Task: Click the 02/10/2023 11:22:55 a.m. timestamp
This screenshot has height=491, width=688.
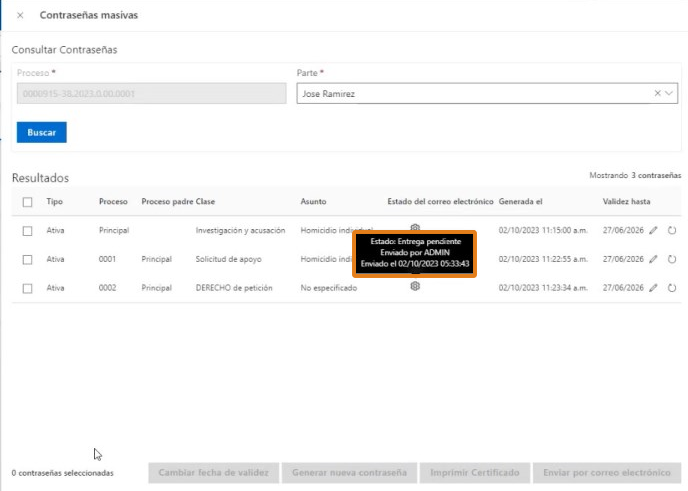Action: click(x=543, y=259)
